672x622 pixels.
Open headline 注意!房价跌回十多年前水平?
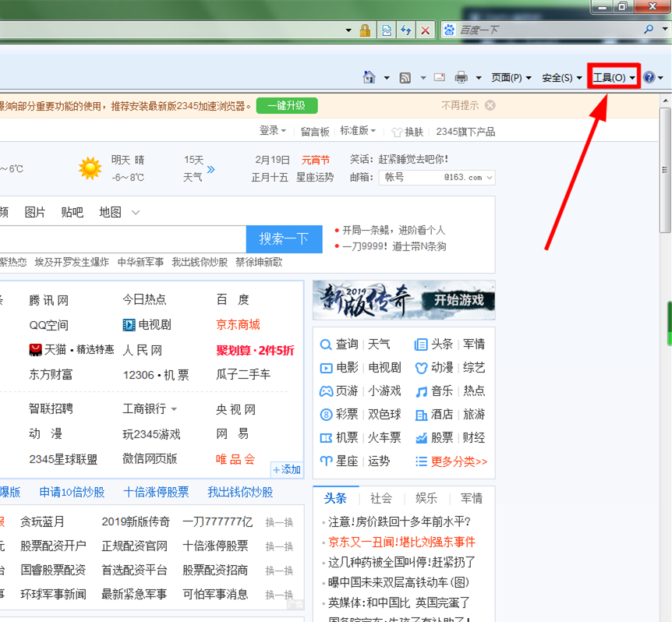point(399,521)
